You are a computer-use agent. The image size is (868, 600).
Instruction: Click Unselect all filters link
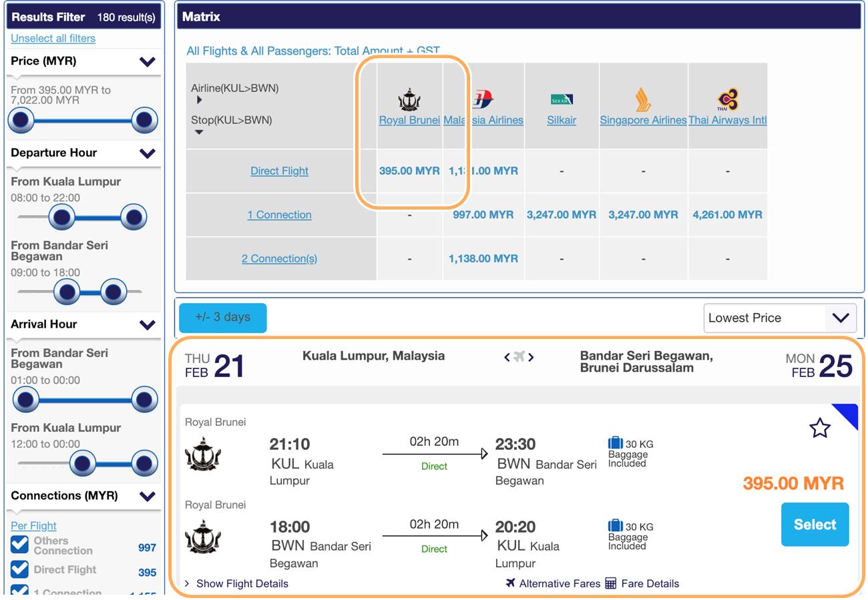pyautogui.click(x=53, y=38)
